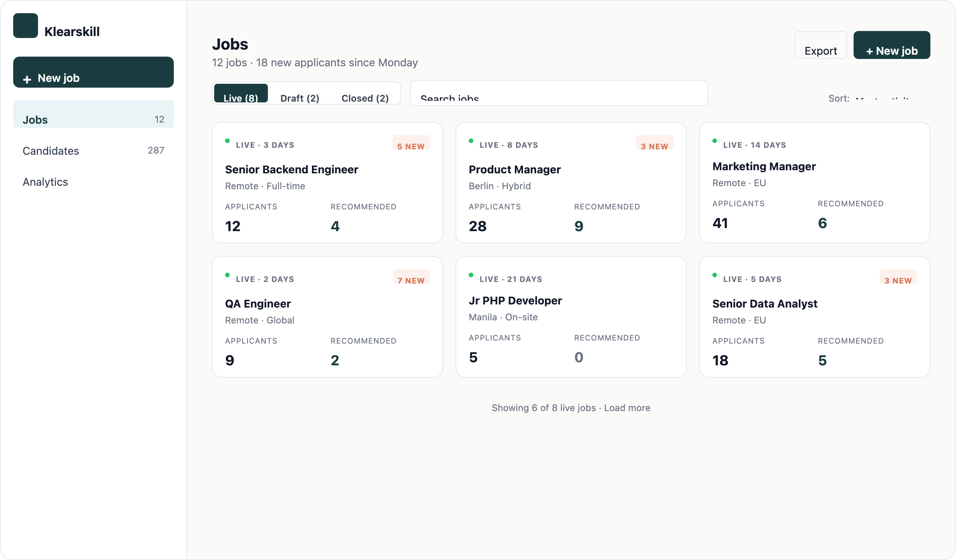Click applicants count 41 on Marketing Manager
The width and height of the screenshot is (956, 560).
[720, 223]
